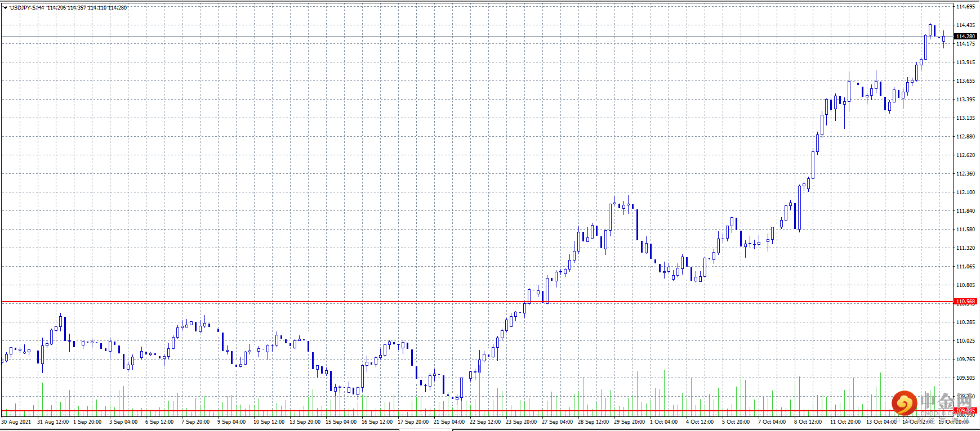The image size is (980, 431).
Task: Click the 112.360 price axis label
Action: (965, 174)
